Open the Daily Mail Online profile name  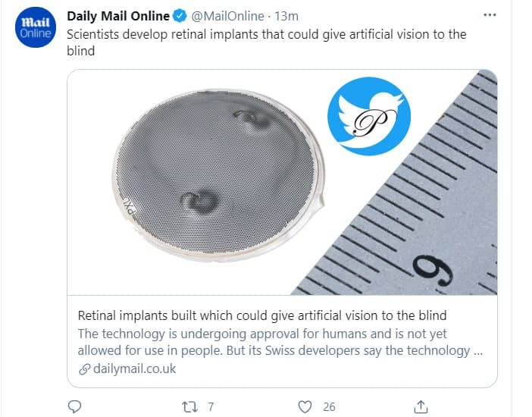click(x=118, y=16)
